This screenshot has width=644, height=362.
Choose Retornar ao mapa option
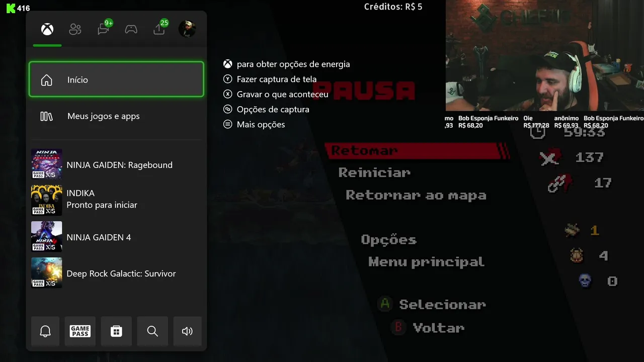click(416, 196)
